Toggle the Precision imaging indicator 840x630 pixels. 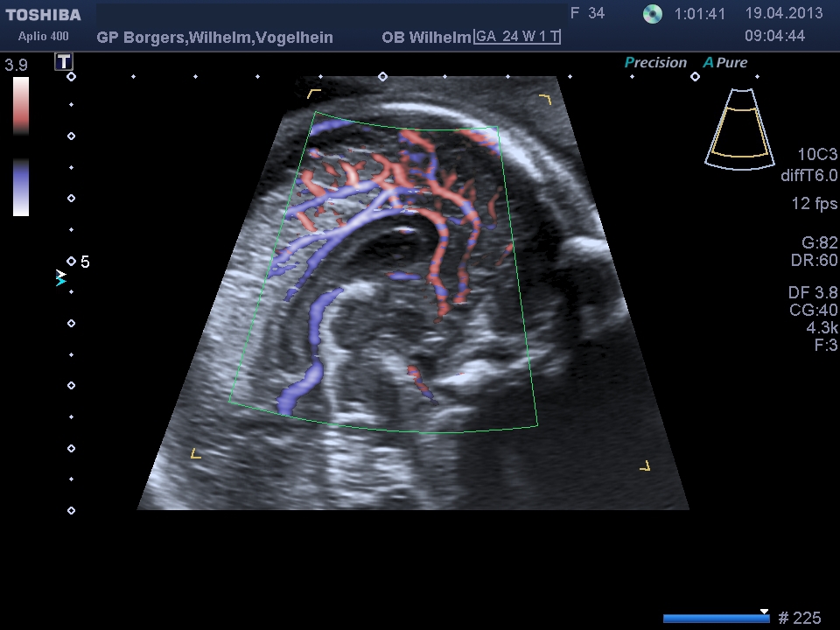click(655, 63)
